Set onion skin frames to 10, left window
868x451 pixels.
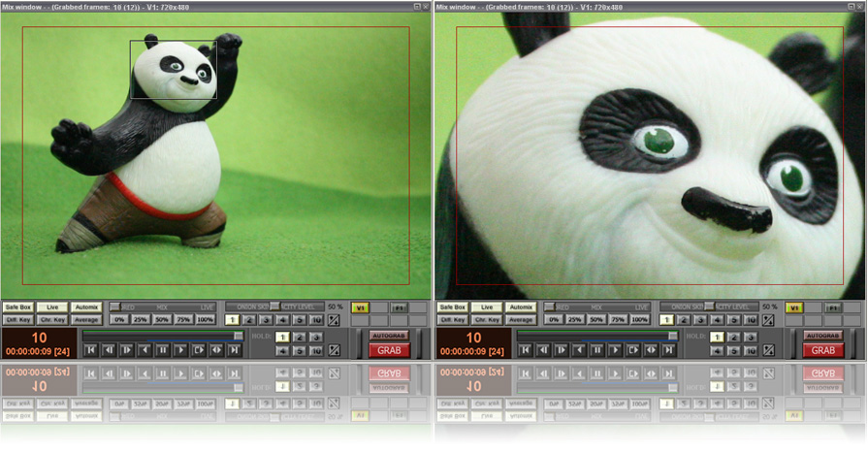(316, 320)
